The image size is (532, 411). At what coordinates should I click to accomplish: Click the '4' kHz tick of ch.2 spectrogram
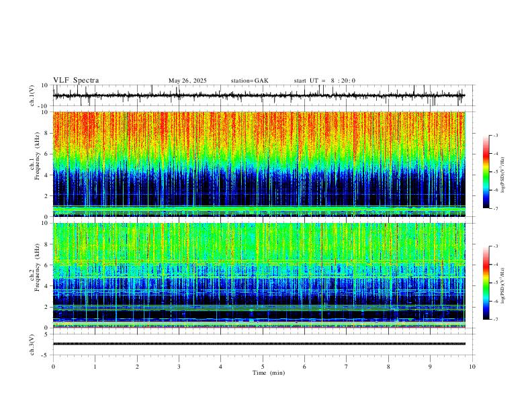coord(47,286)
